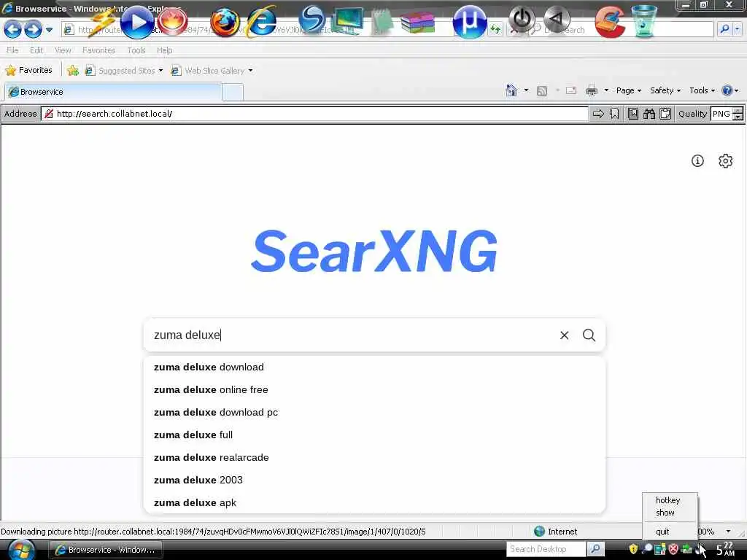
Task: Click the print icon in command bar
Action: click(x=592, y=90)
